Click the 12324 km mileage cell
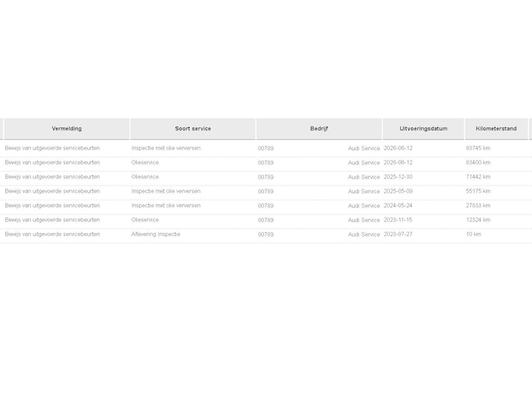The height and width of the screenshot is (399, 532). point(478,220)
